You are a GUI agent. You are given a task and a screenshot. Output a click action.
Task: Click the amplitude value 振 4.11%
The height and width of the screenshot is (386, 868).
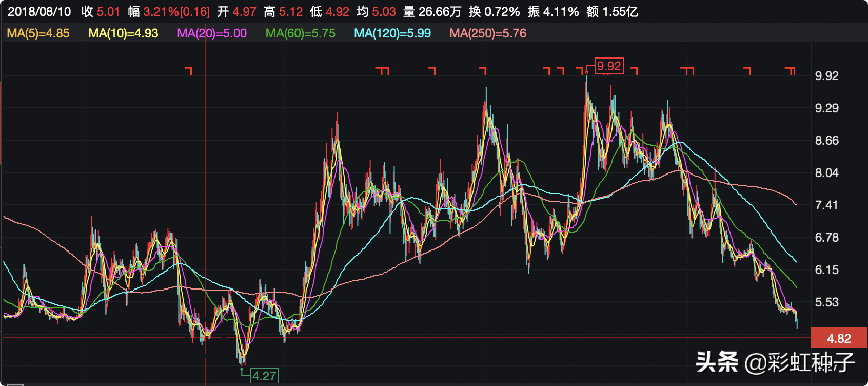click(553, 12)
